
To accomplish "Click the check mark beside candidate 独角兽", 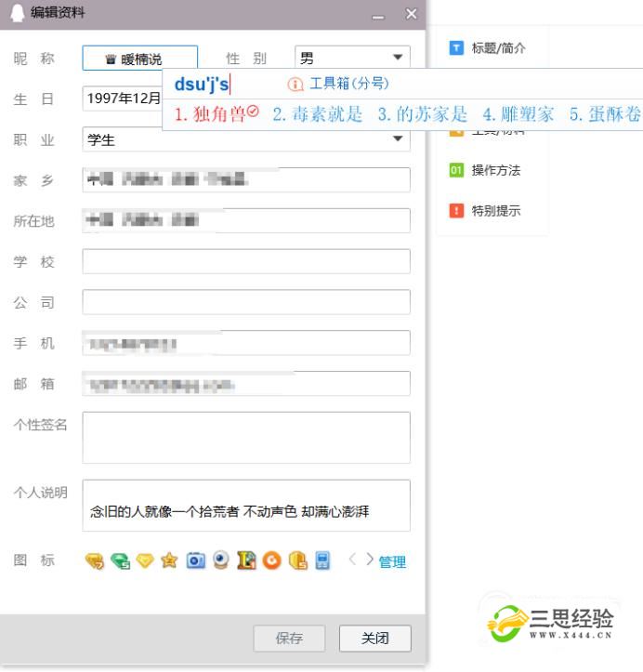I will pyautogui.click(x=253, y=112).
